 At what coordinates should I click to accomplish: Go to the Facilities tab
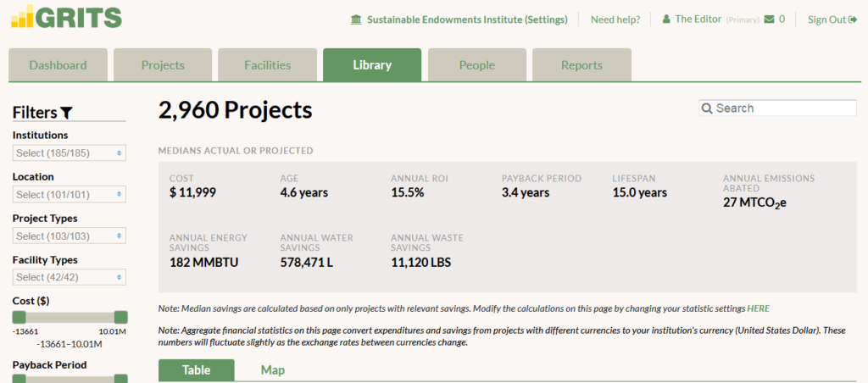267,65
